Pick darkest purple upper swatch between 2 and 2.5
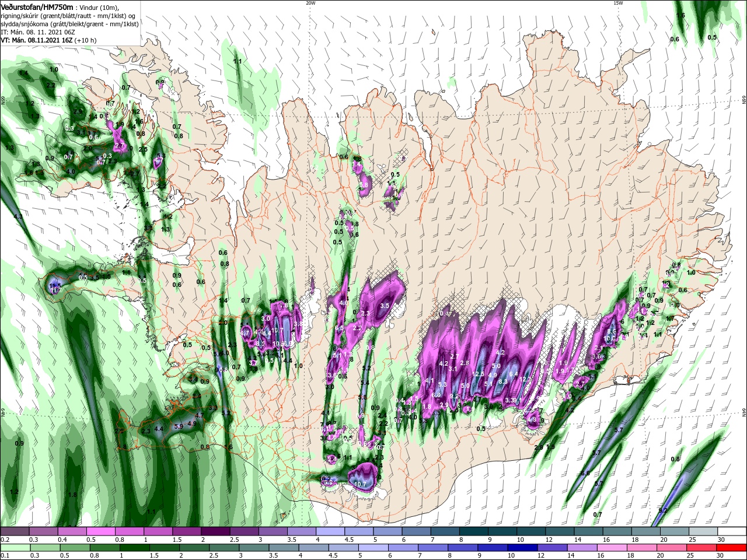The width and height of the screenshot is (747, 560). click(215, 531)
